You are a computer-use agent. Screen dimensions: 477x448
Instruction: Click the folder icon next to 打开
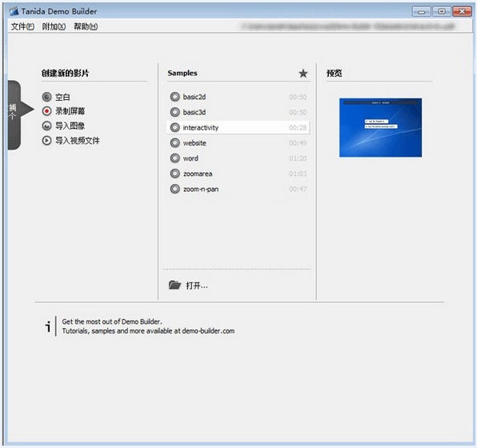point(174,285)
